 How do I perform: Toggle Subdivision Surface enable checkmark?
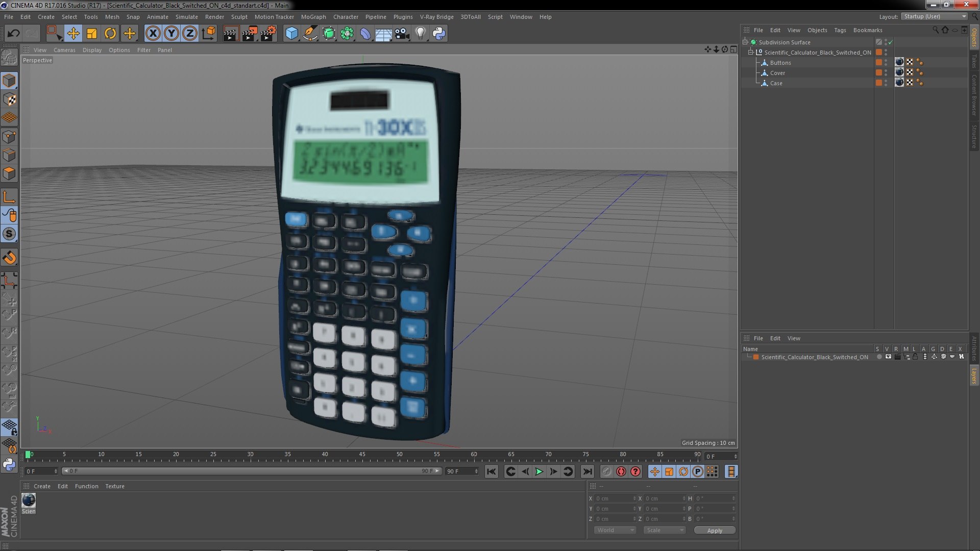click(891, 42)
